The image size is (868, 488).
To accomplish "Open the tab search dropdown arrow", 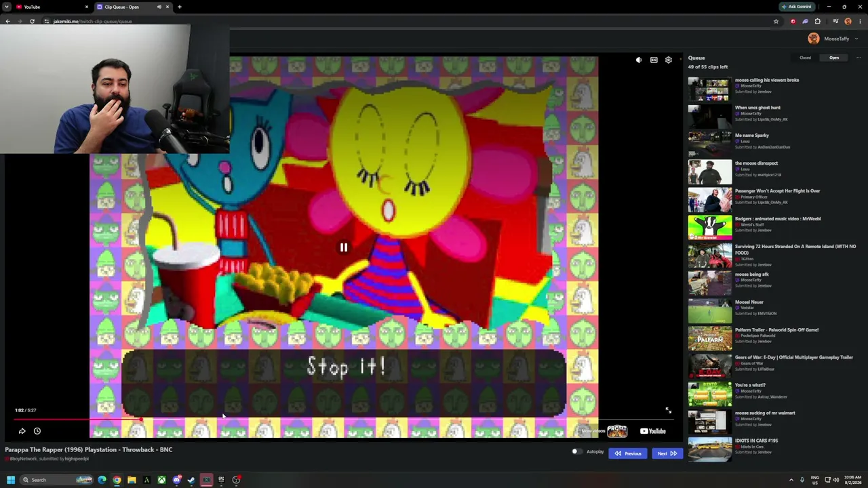I will pyautogui.click(x=6, y=7).
